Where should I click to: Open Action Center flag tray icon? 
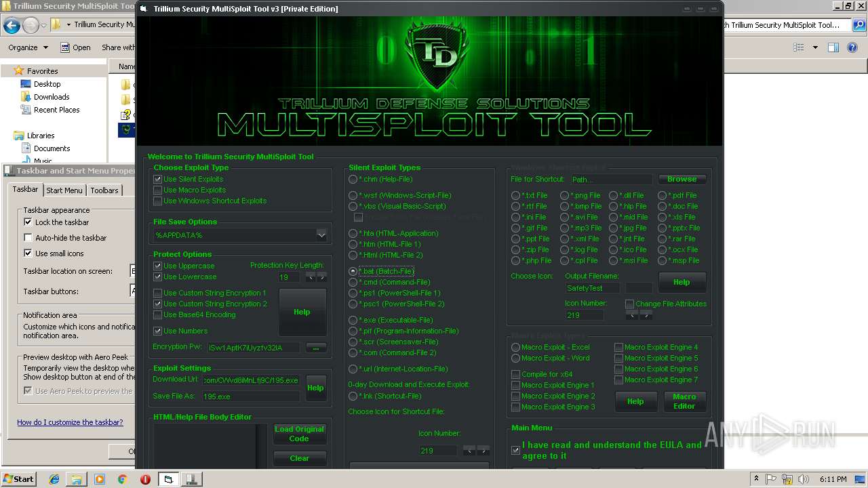click(770, 479)
